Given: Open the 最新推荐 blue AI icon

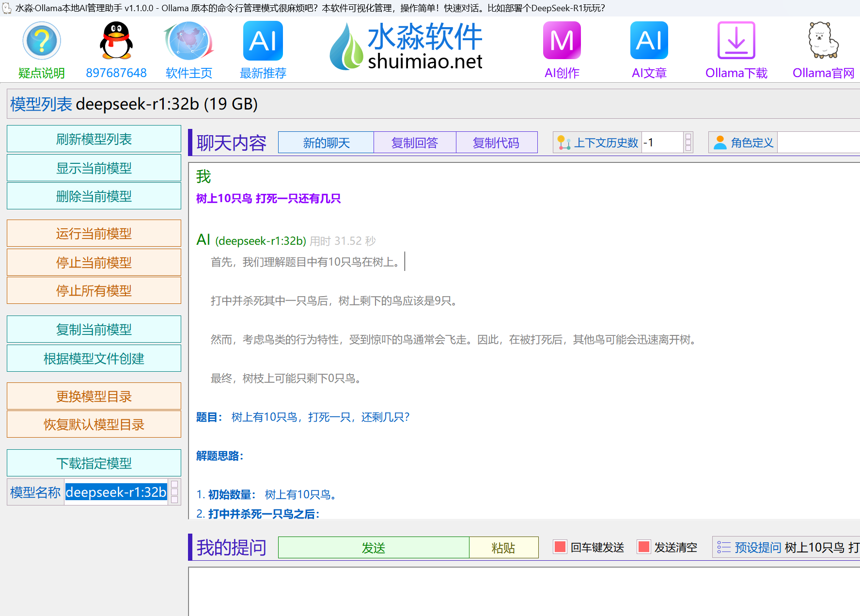Looking at the screenshot, I should 263,41.
